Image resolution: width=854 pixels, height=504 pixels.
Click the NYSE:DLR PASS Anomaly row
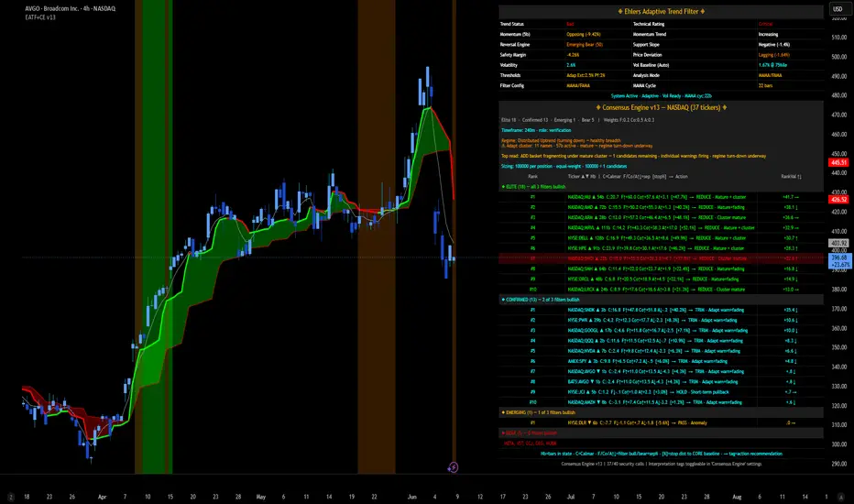(661, 422)
